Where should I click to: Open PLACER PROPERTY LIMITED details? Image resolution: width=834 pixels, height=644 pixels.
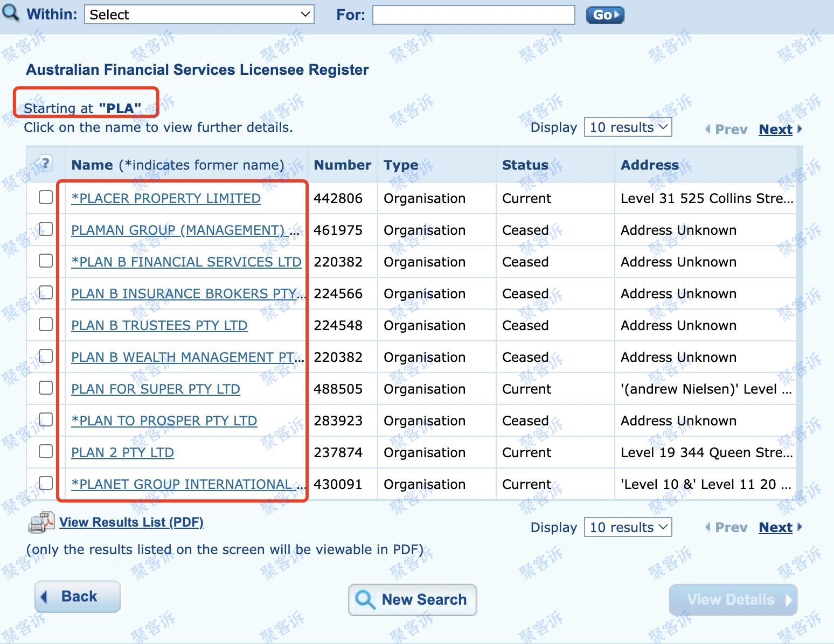click(166, 198)
